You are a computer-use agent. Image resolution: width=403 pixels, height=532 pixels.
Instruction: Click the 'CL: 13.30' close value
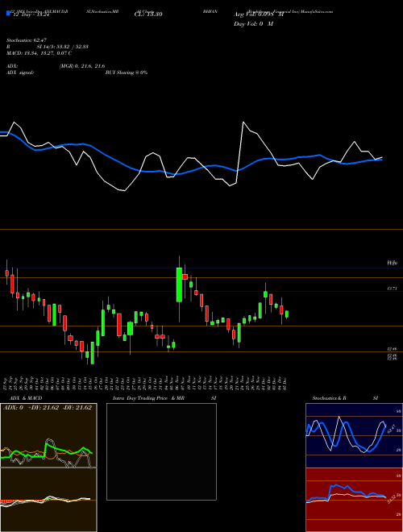[x=148, y=15]
